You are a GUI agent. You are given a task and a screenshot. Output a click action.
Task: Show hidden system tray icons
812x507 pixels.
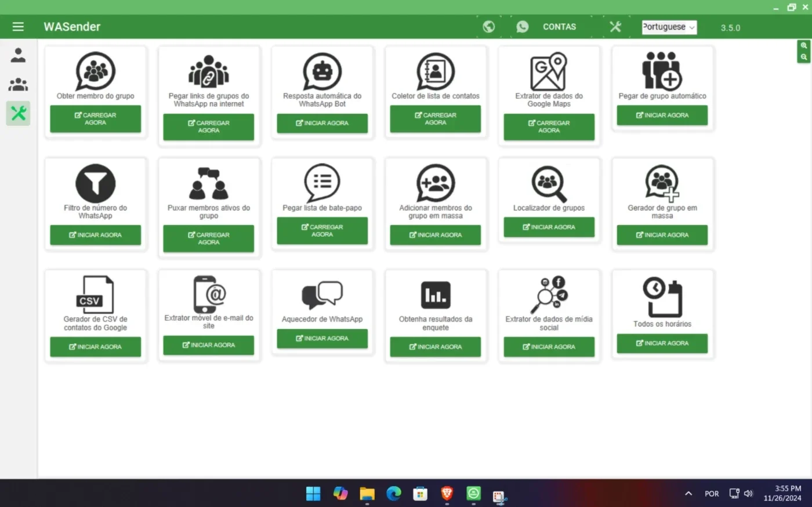tap(688, 494)
